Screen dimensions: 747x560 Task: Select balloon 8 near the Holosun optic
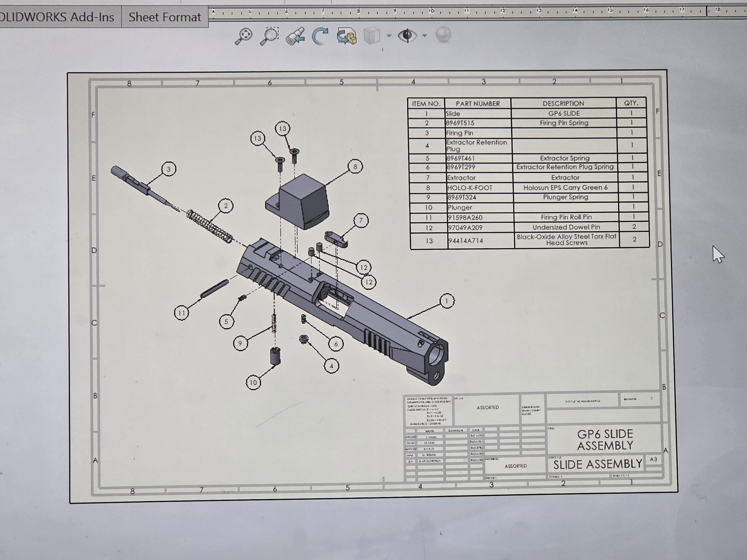click(x=355, y=167)
